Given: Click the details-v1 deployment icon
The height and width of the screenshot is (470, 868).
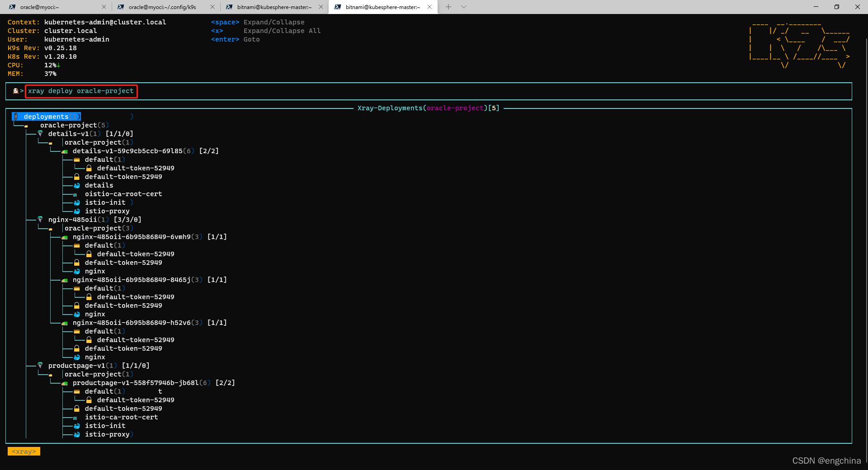Looking at the screenshot, I should click(x=40, y=134).
